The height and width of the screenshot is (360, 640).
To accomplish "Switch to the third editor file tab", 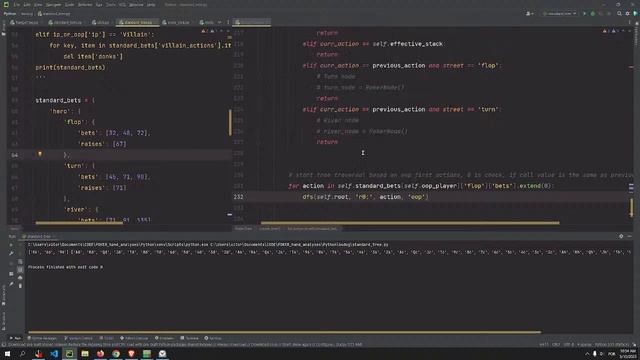I will point(101,22).
